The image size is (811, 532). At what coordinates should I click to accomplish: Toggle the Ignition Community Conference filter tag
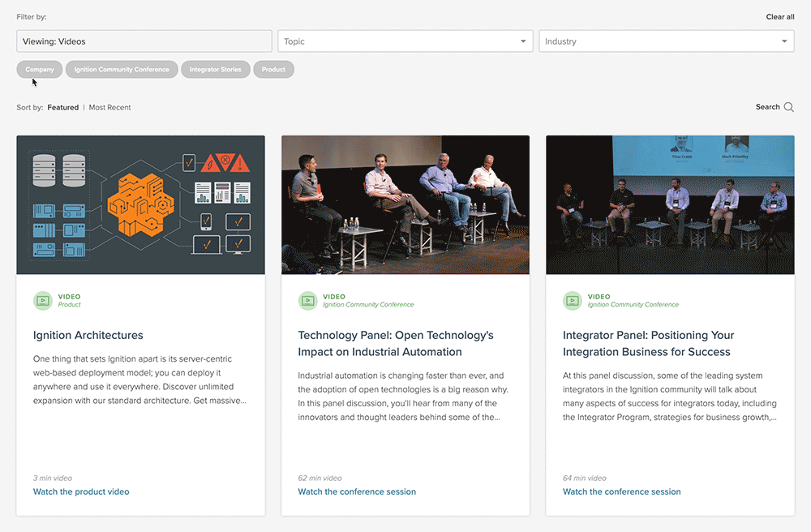(122, 69)
